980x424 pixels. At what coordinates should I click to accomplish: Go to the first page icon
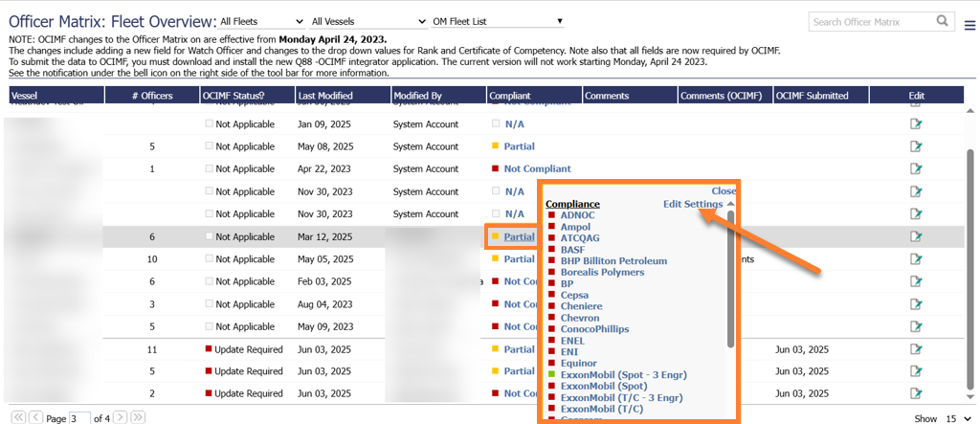[x=16, y=417]
